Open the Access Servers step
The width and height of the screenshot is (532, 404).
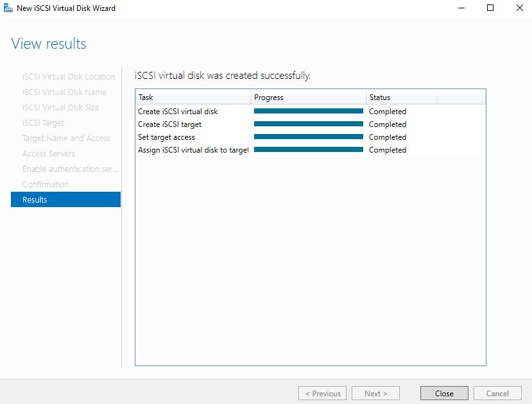[x=49, y=153]
